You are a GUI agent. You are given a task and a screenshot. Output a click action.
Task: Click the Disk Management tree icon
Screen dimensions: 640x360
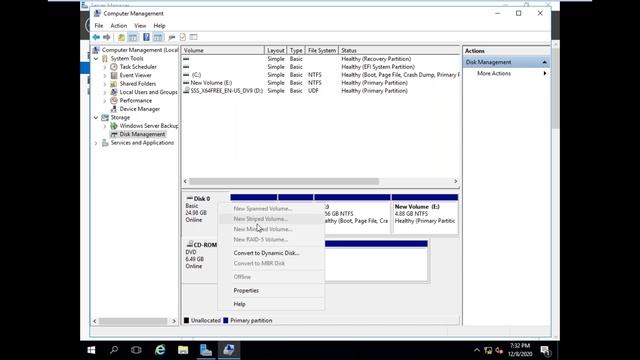point(114,134)
